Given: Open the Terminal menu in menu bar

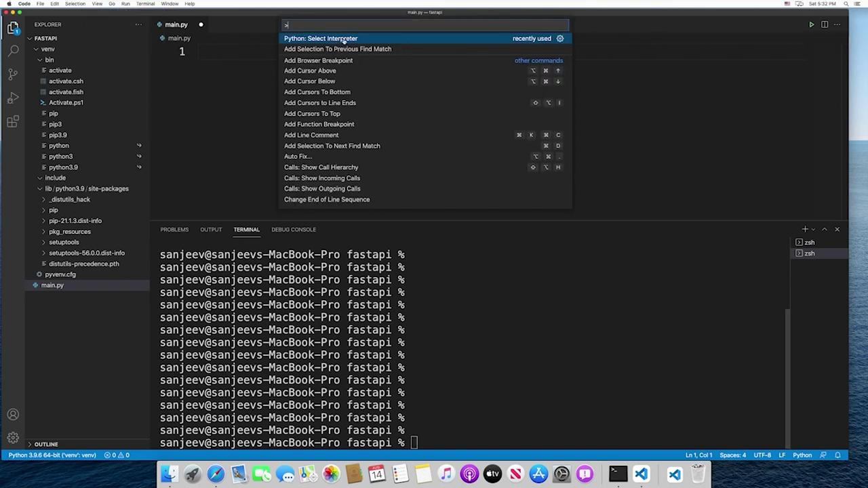Looking at the screenshot, I should tap(145, 3).
